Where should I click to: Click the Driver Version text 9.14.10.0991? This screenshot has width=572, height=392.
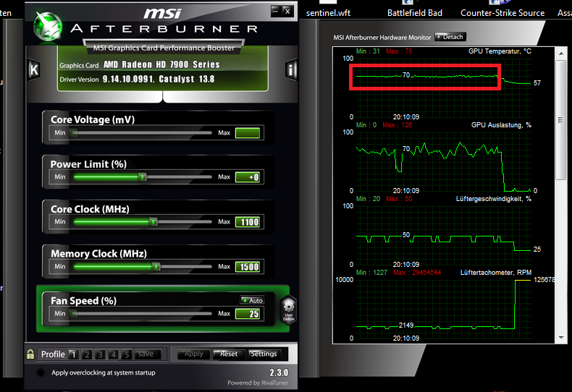(129, 79)
